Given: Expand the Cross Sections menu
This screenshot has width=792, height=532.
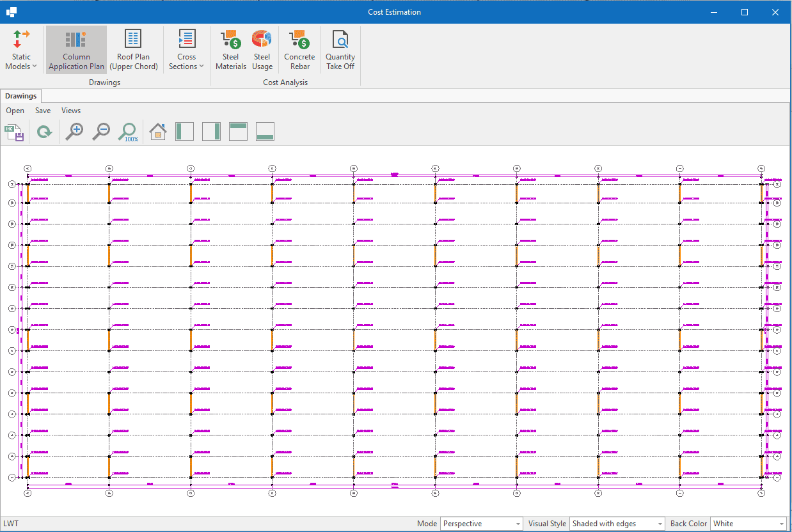Looking at the screenshot, I should coord(186,50).
